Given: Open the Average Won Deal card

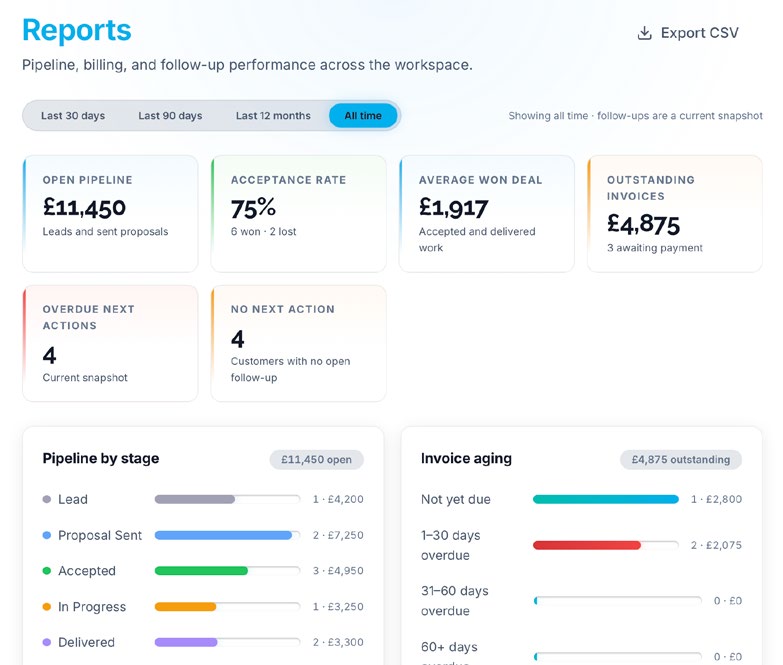Looking at the screenshot, I should pos(487,214).
